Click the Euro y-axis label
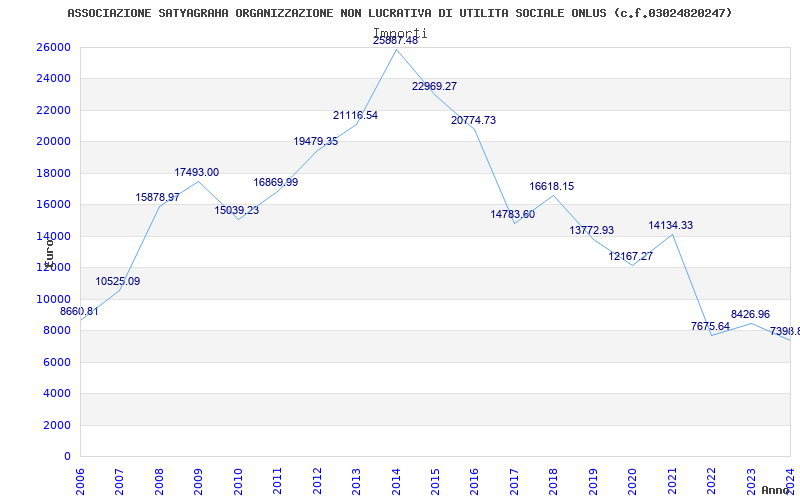This screenshot has height=500, width=800. tap(49, 252)
